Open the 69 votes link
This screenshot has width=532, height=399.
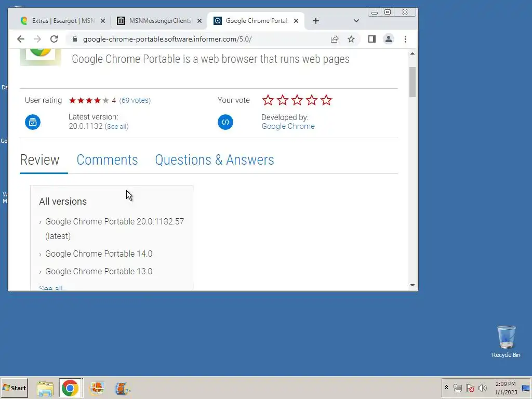tap(135, 100)
